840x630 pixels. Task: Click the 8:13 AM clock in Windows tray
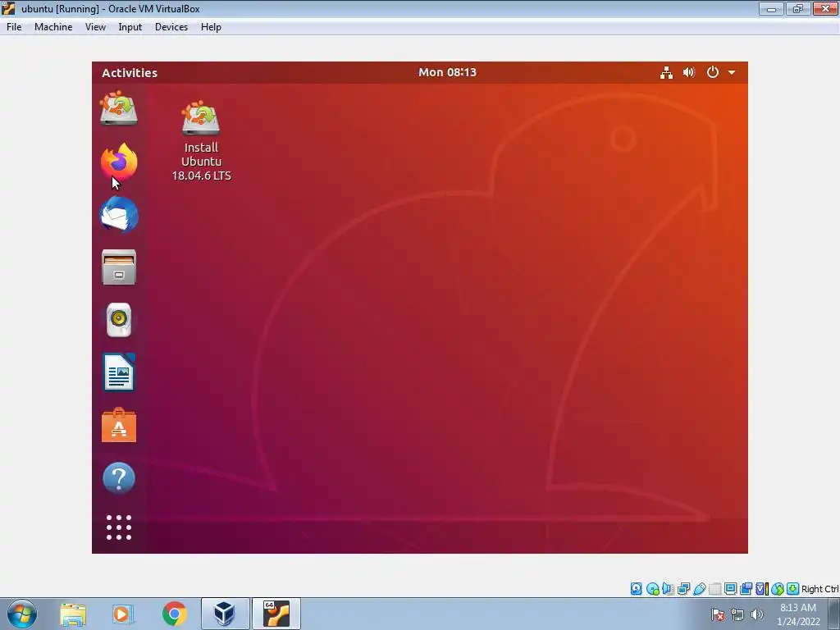click(x=798, y=608)
